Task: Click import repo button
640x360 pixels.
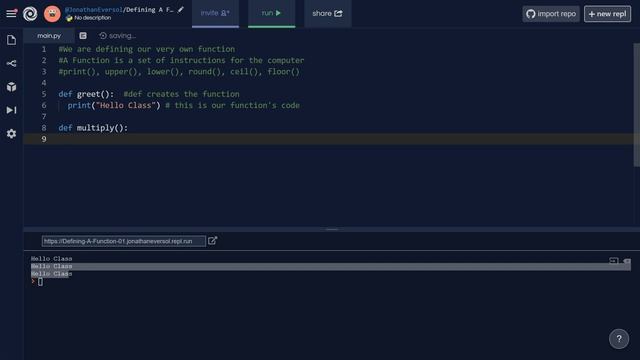Action: tap(551, 14)
